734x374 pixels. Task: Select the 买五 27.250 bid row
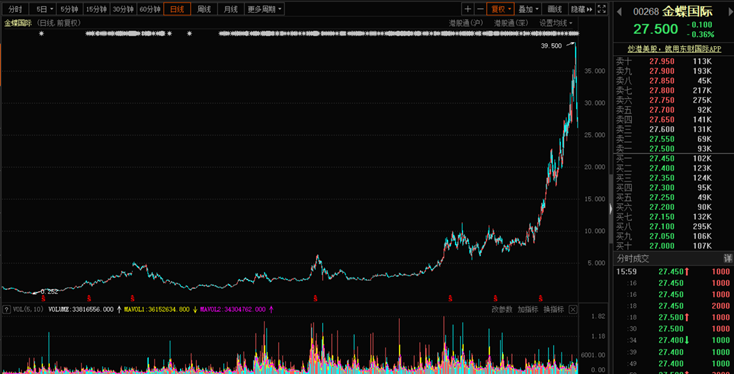[x=674, y=198]
